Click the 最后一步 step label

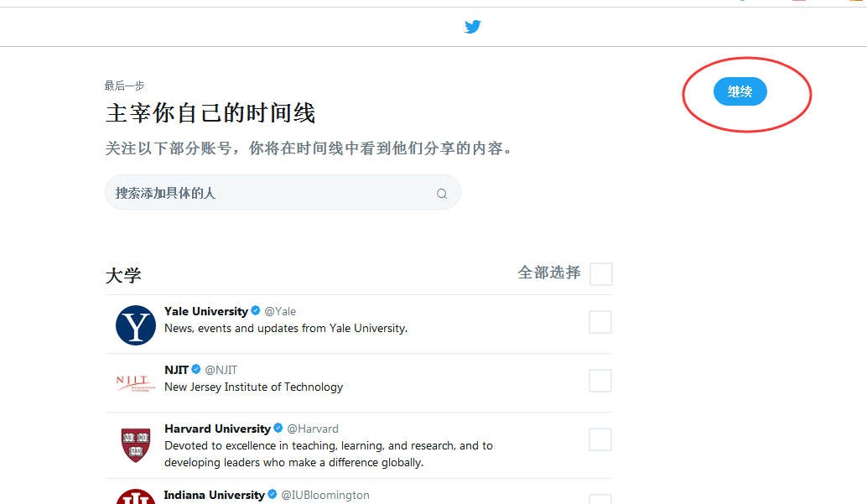pos(124,86)
